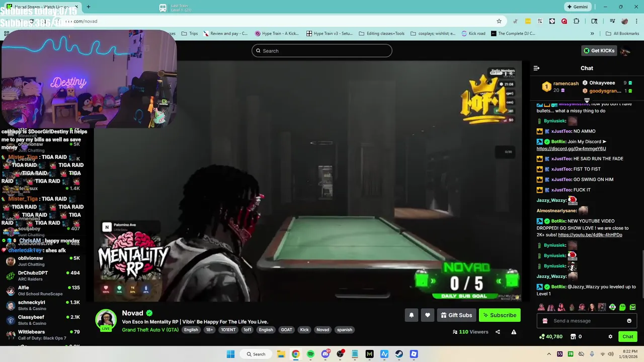
Task: Click the GOAT stream tag
Action: [x=286, y=330]
